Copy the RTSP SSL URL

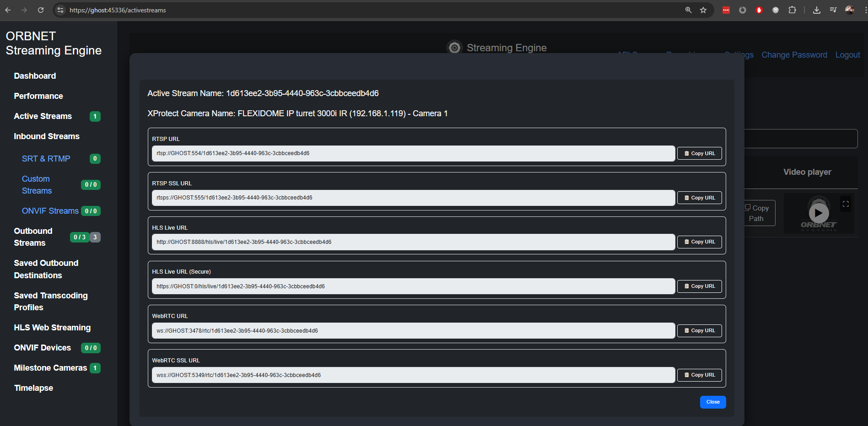[x=699, y=198]
